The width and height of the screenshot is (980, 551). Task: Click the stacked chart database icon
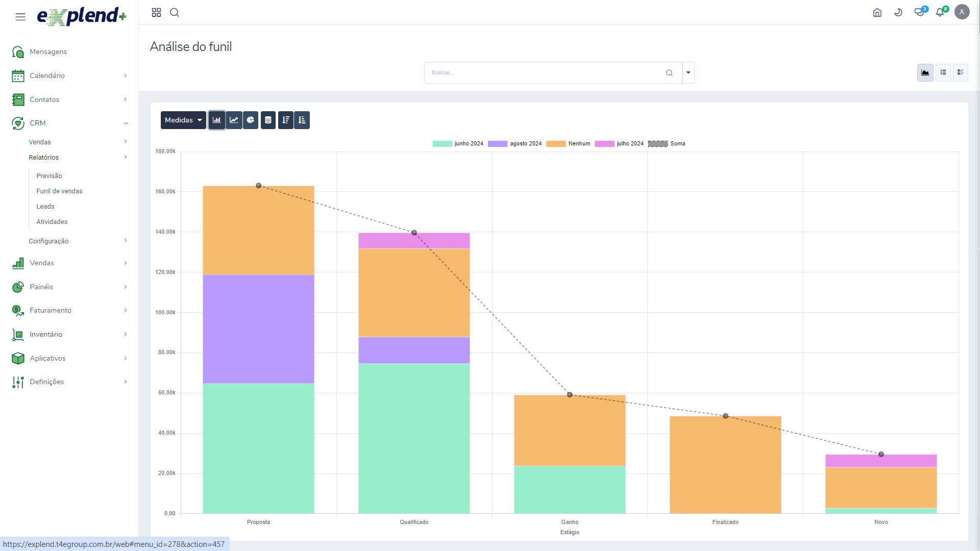(x=268, y=120)
